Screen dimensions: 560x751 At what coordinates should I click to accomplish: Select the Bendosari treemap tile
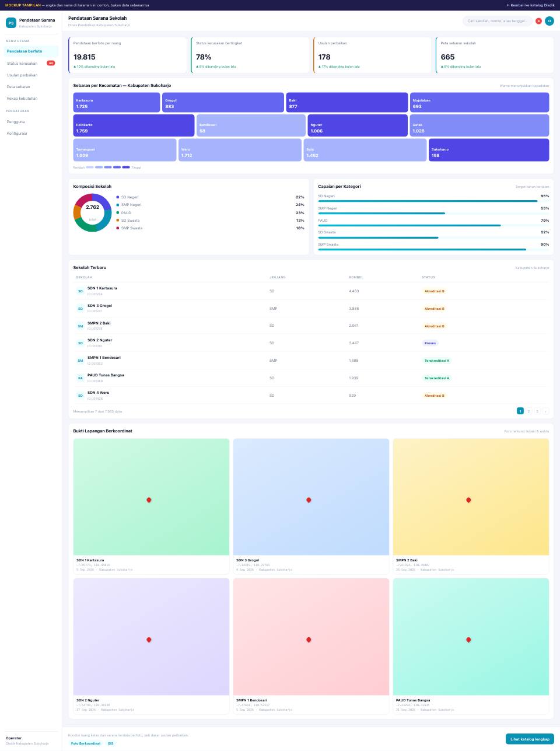point(251,125)
